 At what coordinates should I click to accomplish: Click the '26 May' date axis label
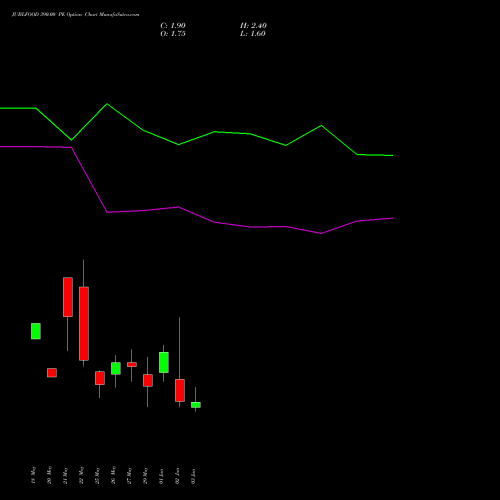113,475
